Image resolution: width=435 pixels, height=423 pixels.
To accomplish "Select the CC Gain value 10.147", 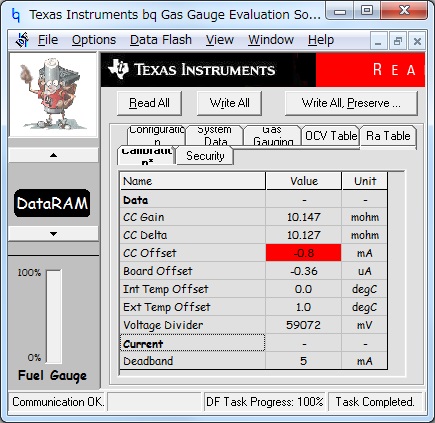I will pyautogui.click(x=304, y=217).
